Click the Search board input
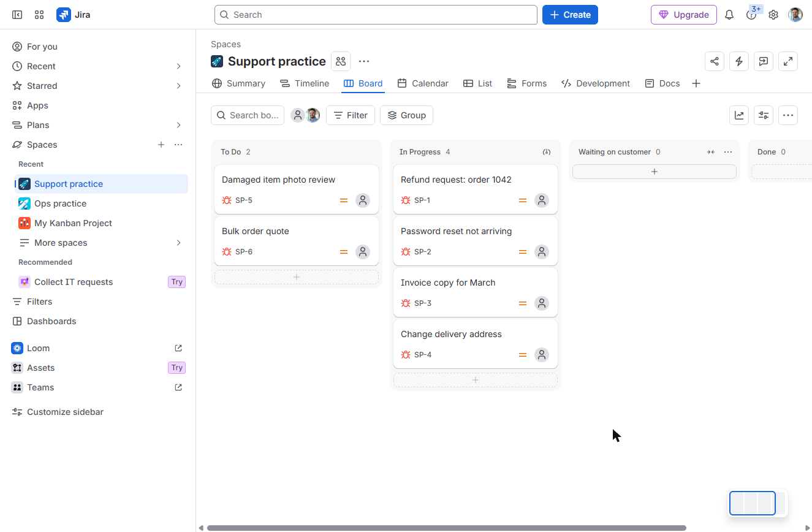 pyautogui.click(x=248, y=115)
